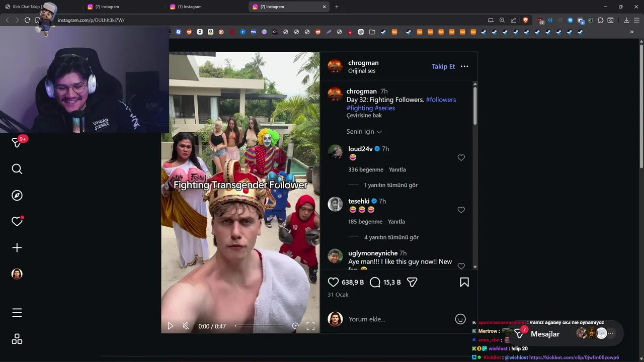Expand 4 yanıtın tümünü gör replies
Screen dimensions: 644x362
coord(391,237)
